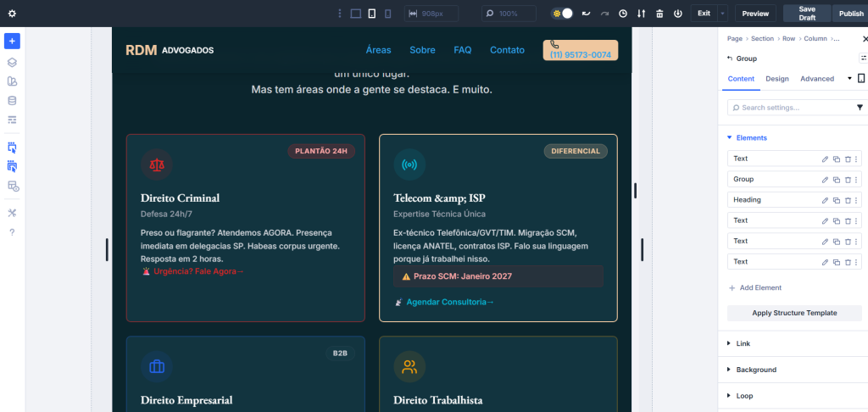Viewport: 868px width, 412px height.
Task: Switch to the Design tab
Action: point(777,79)
